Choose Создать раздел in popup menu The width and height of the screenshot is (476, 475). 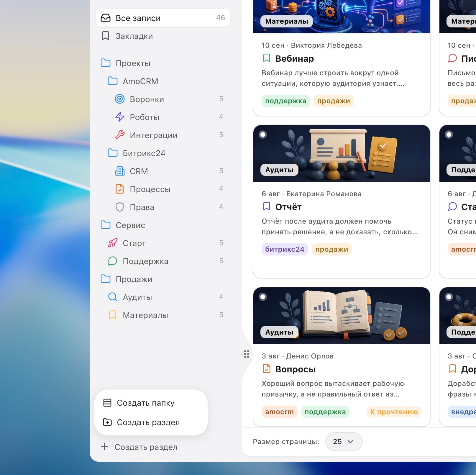click(x=151, y=422)
